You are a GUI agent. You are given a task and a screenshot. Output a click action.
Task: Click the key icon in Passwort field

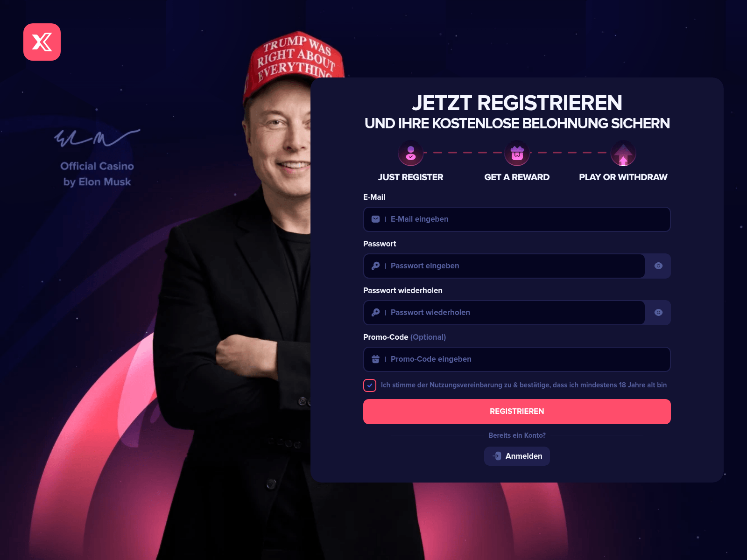pyautogui.click(x=375, y=266)
